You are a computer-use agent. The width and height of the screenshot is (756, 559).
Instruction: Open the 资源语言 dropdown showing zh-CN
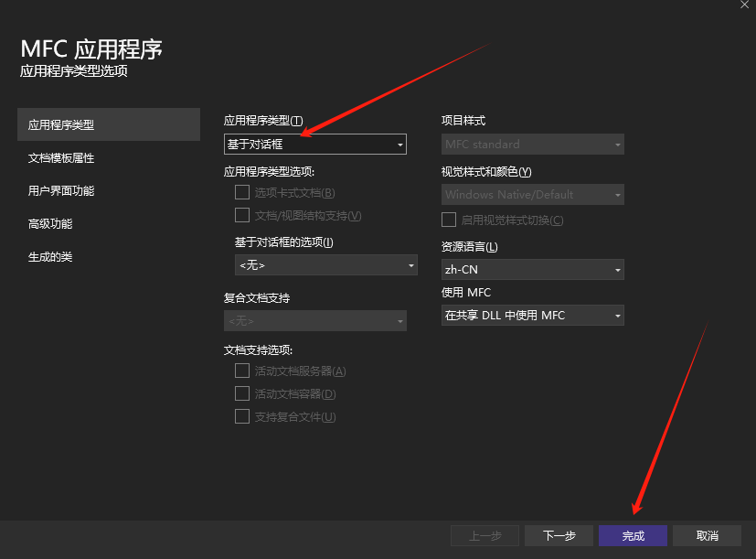(533, 269)
